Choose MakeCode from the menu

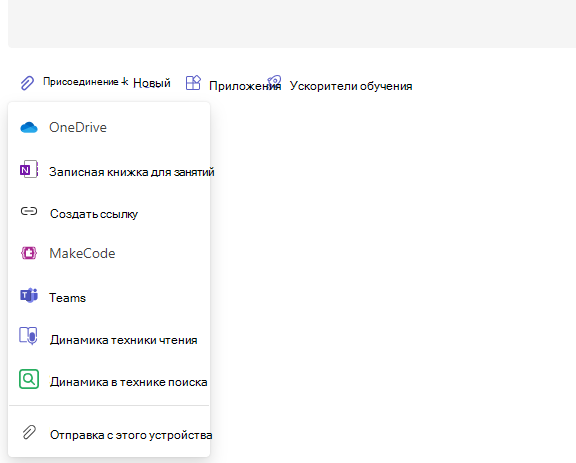(109, 253)
